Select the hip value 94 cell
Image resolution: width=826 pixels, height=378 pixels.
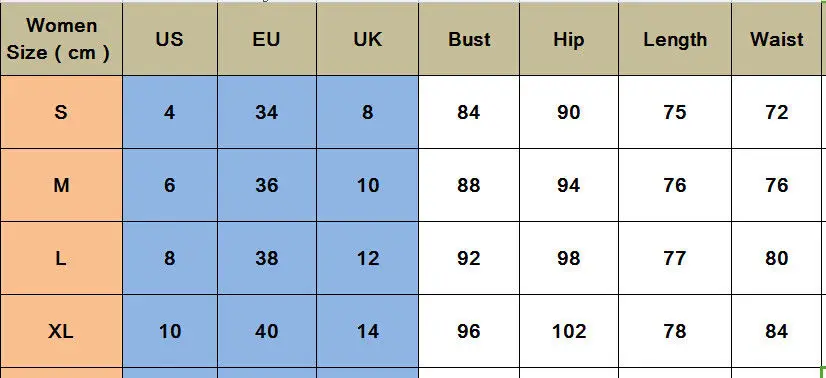[x=569, y=185]
